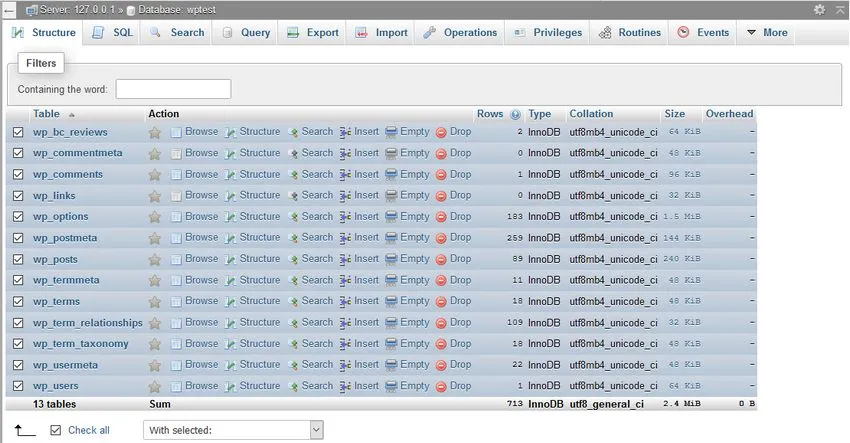
Task: Open the Export tab
Action: point(312,33)
